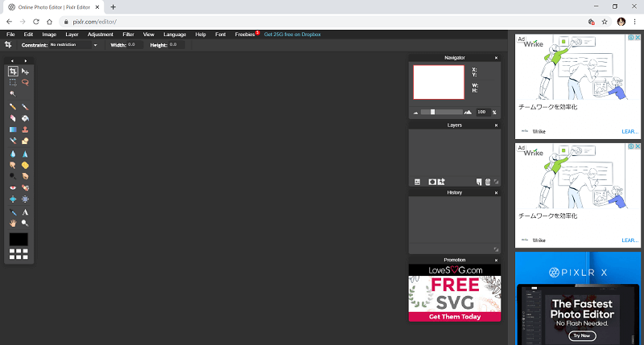Choose the Eraser tool
Screen dimensions: 644x345
pyautogui.click(x=13, y=118)
